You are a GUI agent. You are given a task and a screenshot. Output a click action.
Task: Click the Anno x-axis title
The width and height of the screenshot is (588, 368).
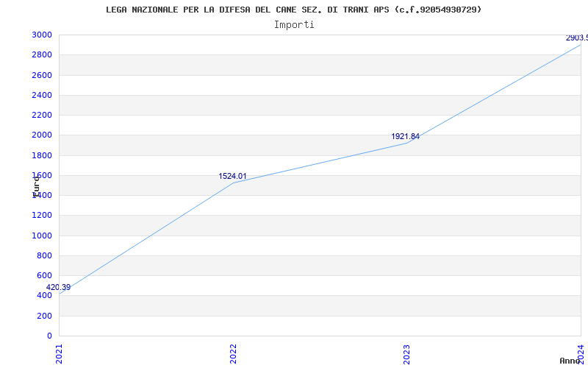[570, 361]
